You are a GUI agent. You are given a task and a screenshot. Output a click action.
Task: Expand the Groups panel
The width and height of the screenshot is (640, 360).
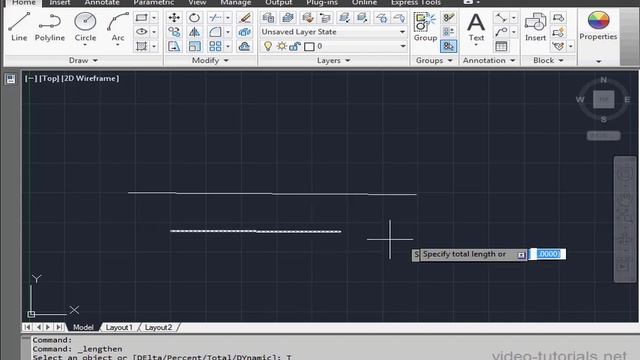pos(434,60)
